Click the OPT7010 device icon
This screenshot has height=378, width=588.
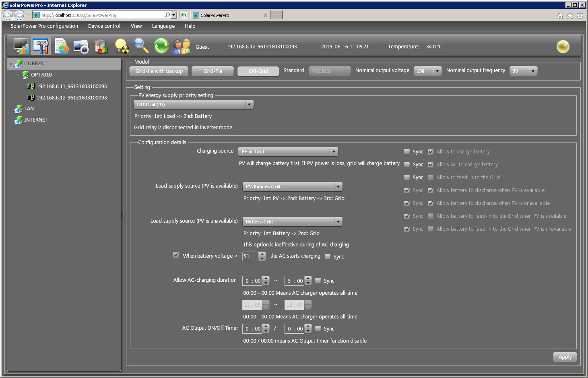point(25,75)
